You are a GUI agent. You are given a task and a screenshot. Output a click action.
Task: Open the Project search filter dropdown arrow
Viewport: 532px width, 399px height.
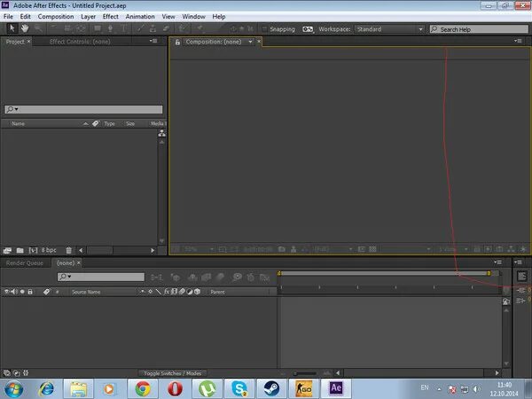coord(16,109)
